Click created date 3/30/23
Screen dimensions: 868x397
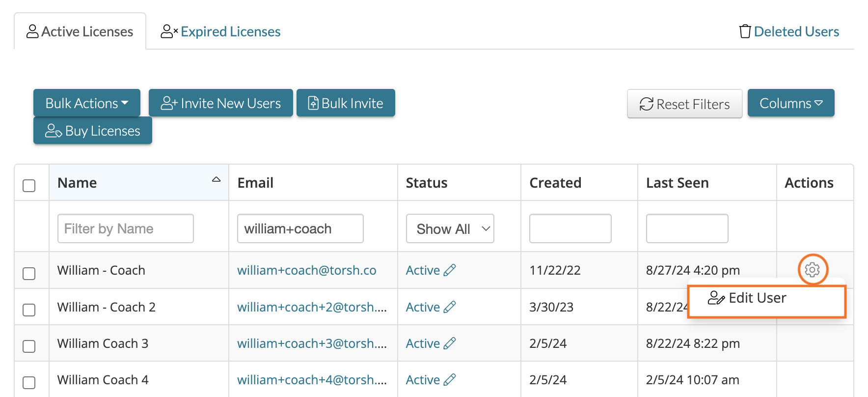coord(552,307)
